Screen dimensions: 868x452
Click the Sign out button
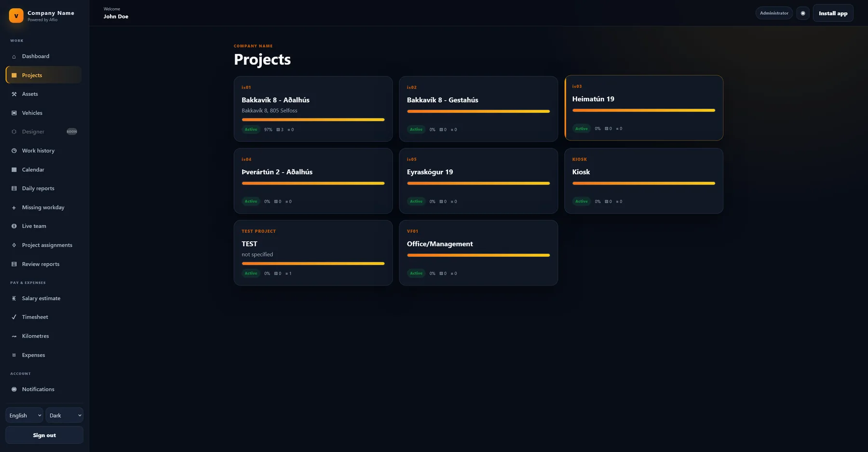(x=44, y=435)
